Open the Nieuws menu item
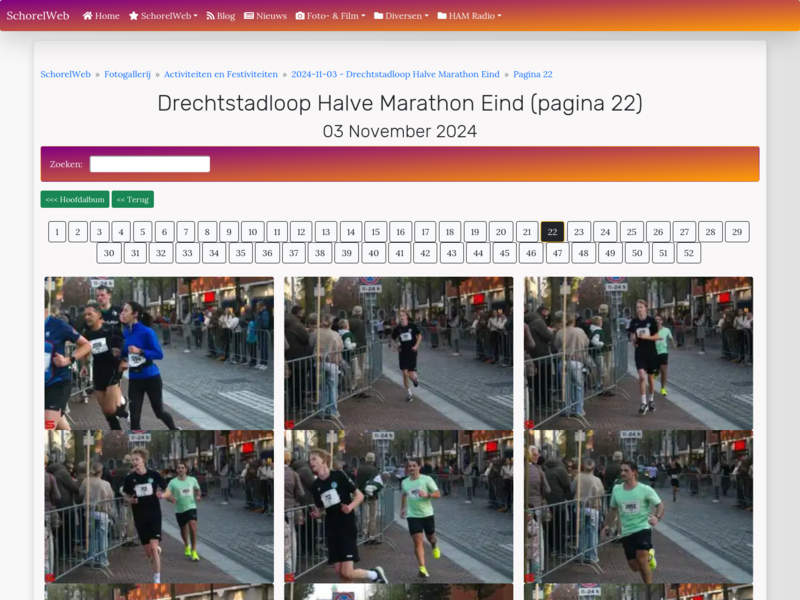 [265, 16]
